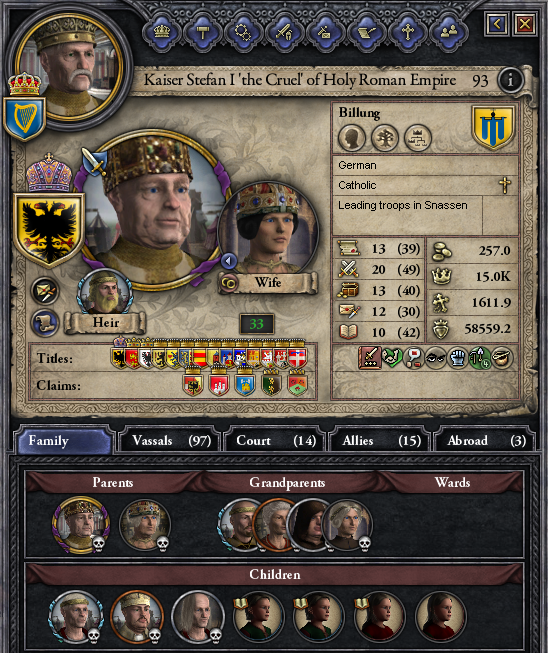Open the religion cross icon in the top bar

pyautogui.click(x=408, y=32)
